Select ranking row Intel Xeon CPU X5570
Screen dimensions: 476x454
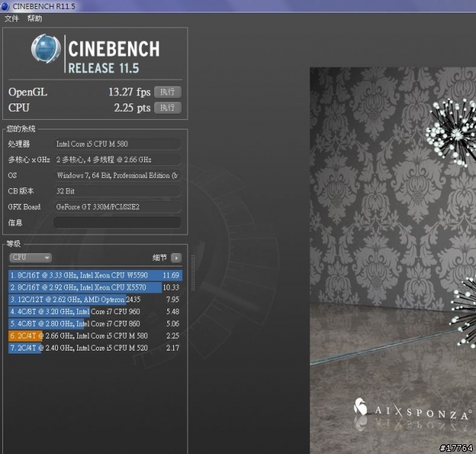[95, 287]
